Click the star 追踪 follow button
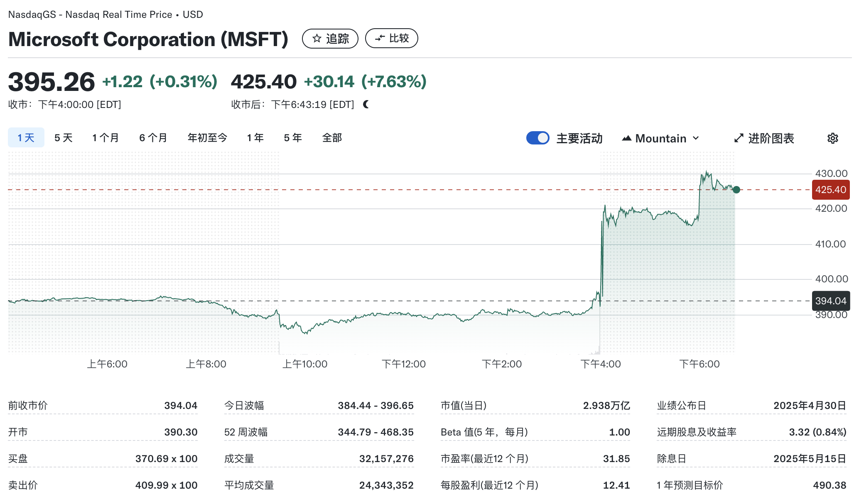The height and width of the screenshot is (504, 859). coord(330,39)
